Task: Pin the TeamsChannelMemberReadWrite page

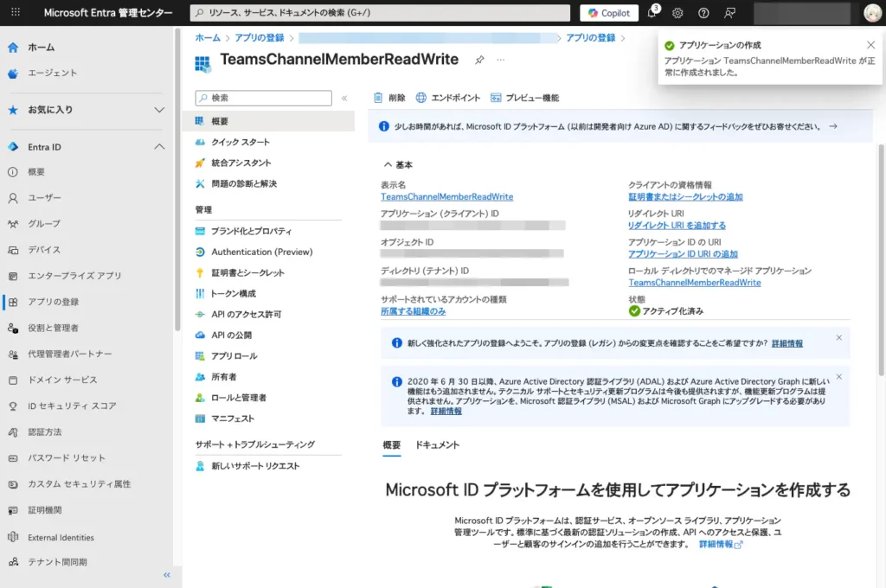Action: 479,60
